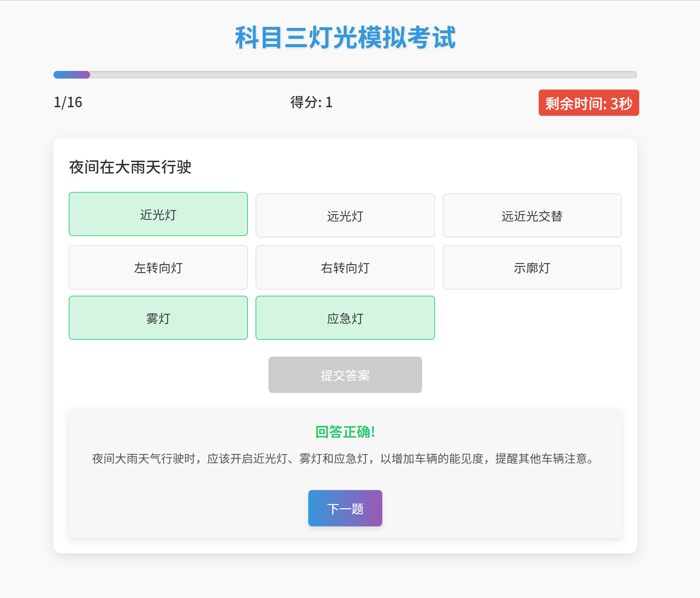Screen dimensions: 700x598
Task: Click the 剩余时间 countdown badge
Action: (589, 103)
